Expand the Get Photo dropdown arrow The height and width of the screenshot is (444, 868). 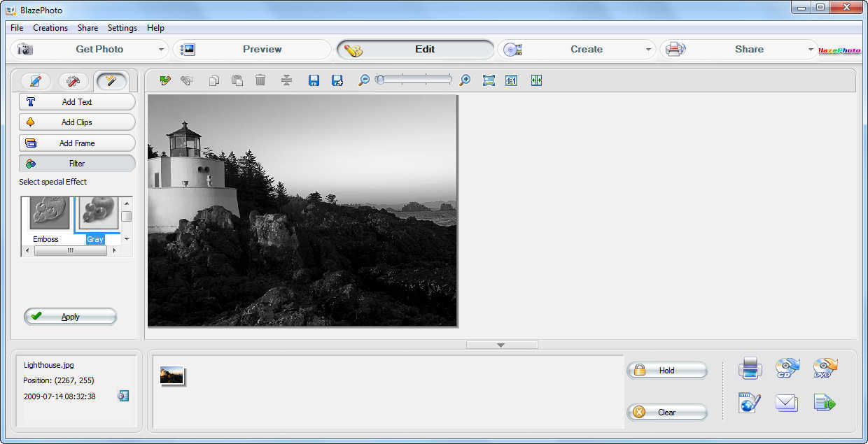pos(161,49)
